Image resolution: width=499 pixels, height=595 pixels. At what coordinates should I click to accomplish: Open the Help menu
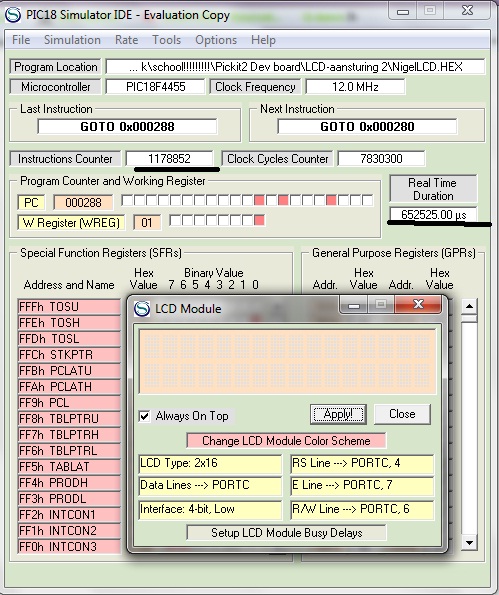click(x=263, y=40)
